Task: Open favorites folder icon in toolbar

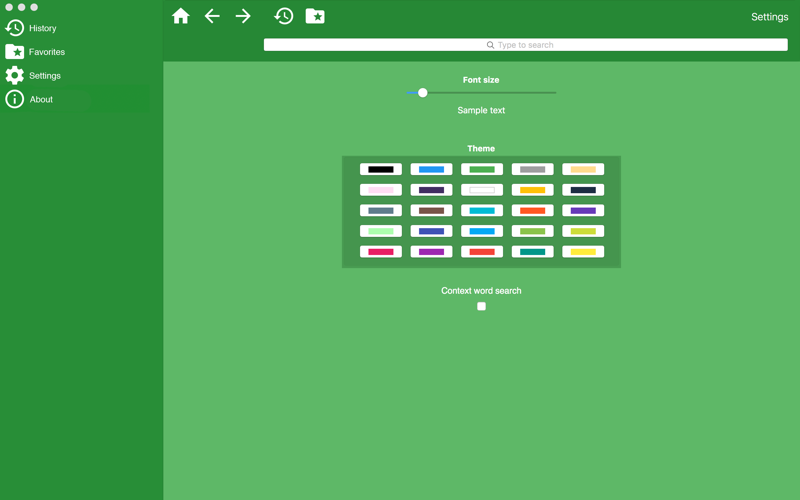Action: pyautogui.click(x=315, y=16)
